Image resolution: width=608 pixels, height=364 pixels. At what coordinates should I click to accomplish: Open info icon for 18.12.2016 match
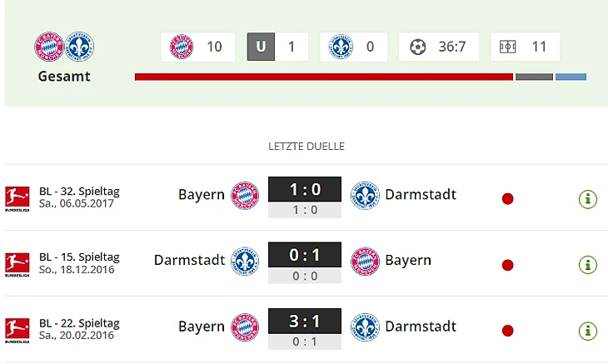pos(588,265)
